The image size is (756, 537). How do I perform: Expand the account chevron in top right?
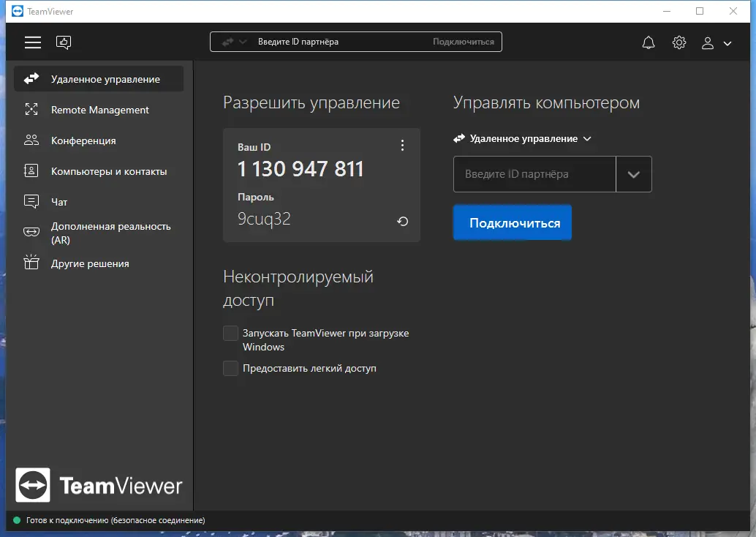(x=727, y=43)
